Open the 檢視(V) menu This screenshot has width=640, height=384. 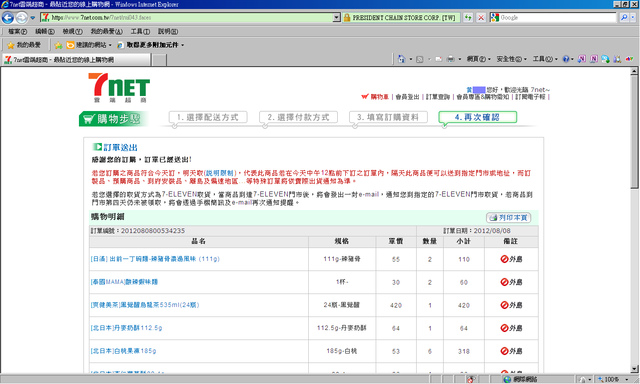pos(72,31)
